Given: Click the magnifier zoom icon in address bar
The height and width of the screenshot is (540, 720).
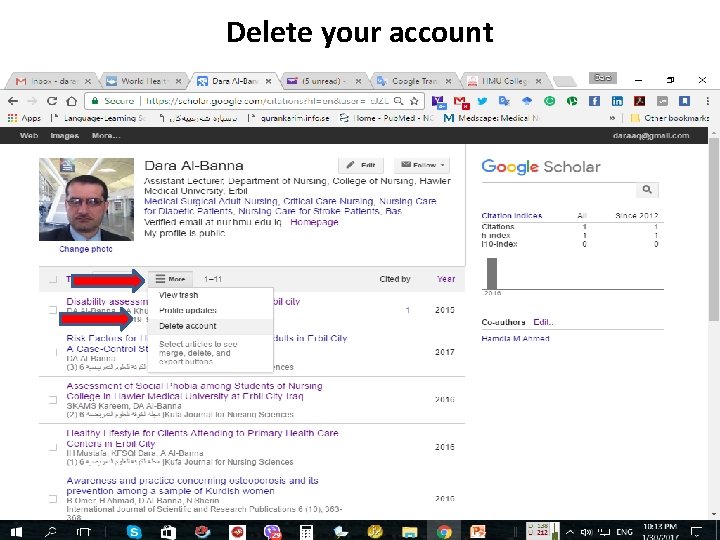Looking at the screenshot, I should click(399, 101).
